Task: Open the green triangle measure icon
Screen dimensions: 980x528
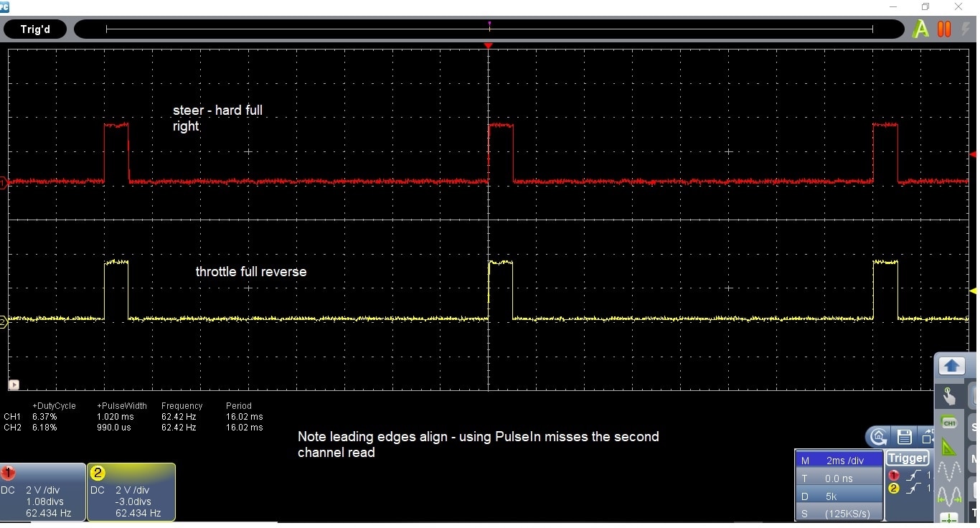Action: coord(949,448)
